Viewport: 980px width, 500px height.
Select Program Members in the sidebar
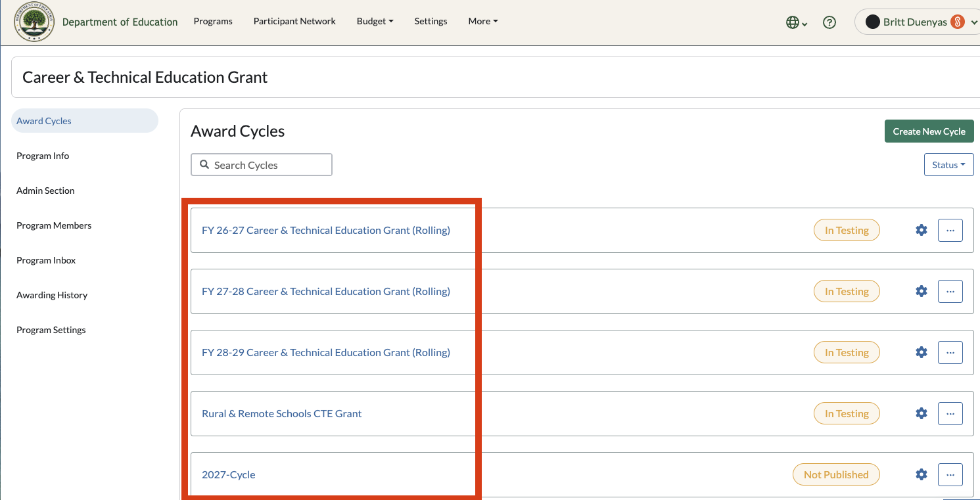pyautogui.click(x=54, y=225)
